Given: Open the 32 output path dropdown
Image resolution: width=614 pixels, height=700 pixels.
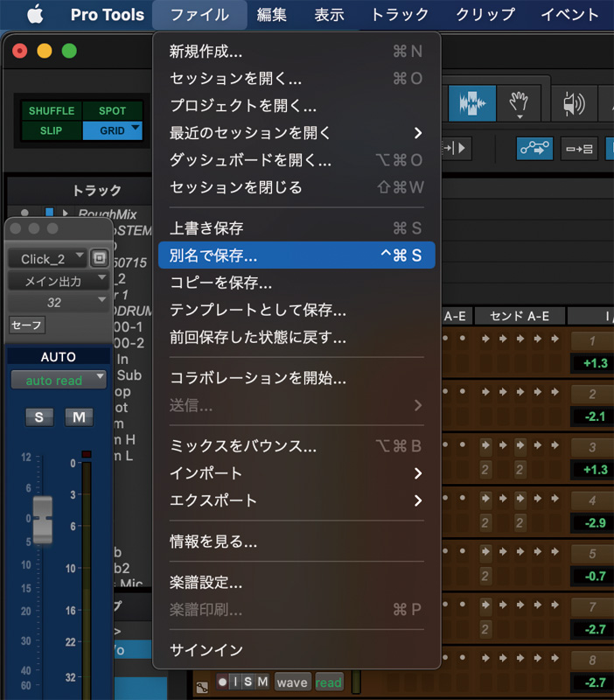Looking at the screenshot, I should 58,302.
